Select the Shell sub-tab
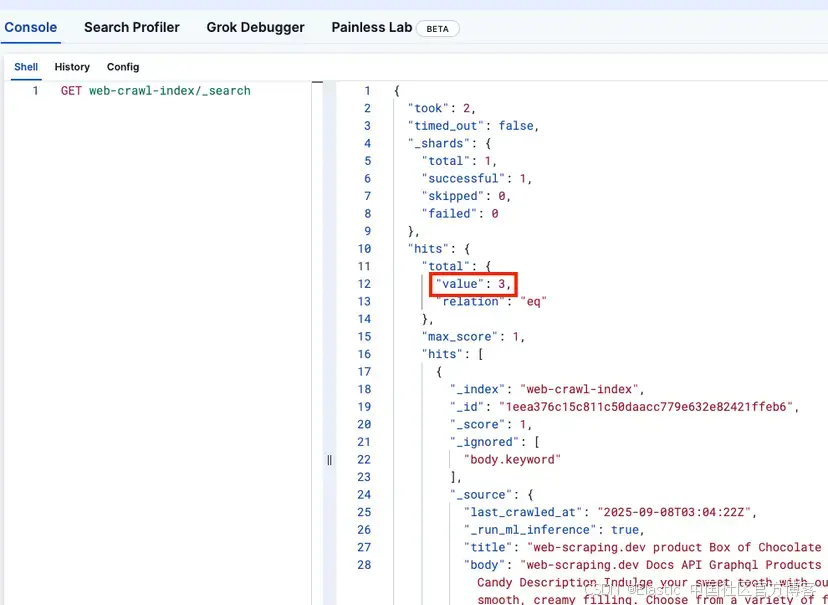Viewport: 828px width, 605px height. pyautogui.click(x=26, y=67)
